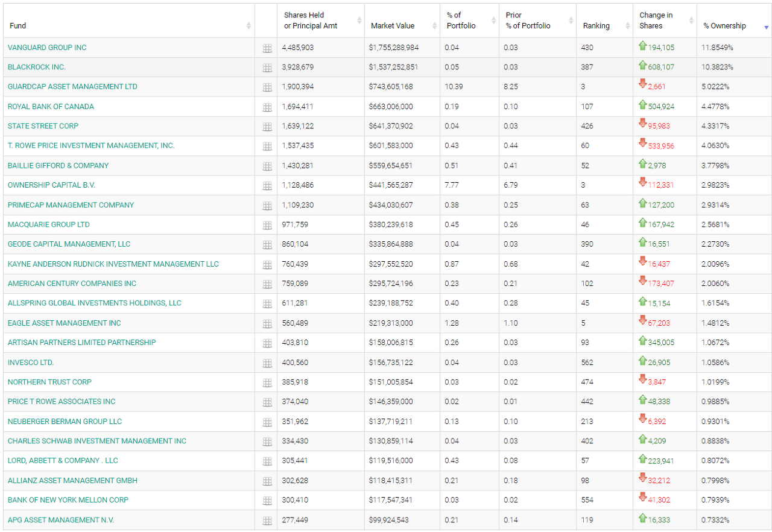Open INVESCO LTD. fund link
The image size is (772, 532).
coord(31,363)
